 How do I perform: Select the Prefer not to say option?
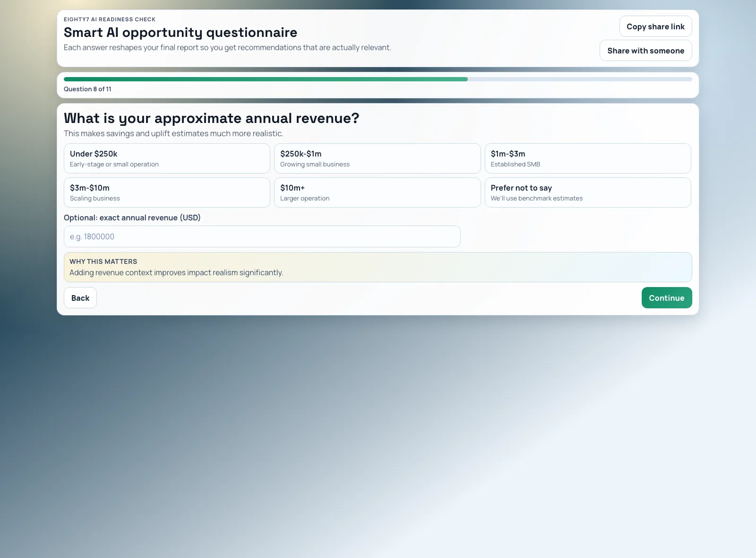pos(587,192)
